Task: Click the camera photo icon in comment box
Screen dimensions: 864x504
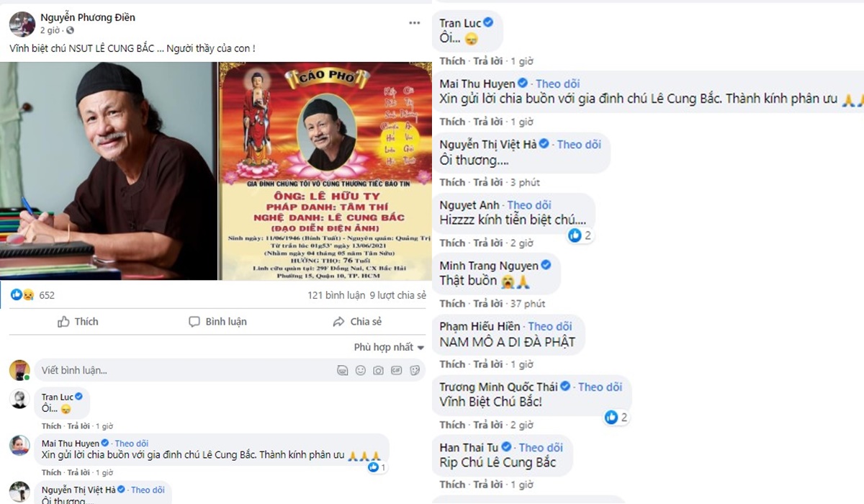Action: tap(378, 371)
